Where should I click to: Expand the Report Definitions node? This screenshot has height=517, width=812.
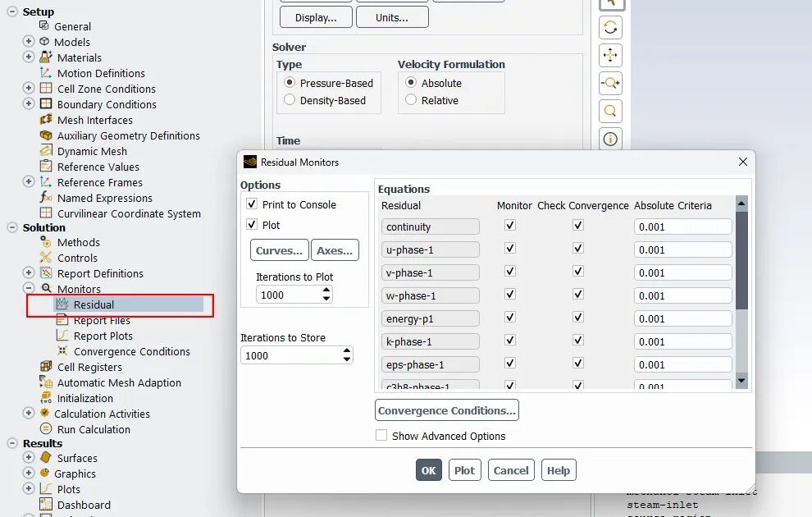point(29,272)
